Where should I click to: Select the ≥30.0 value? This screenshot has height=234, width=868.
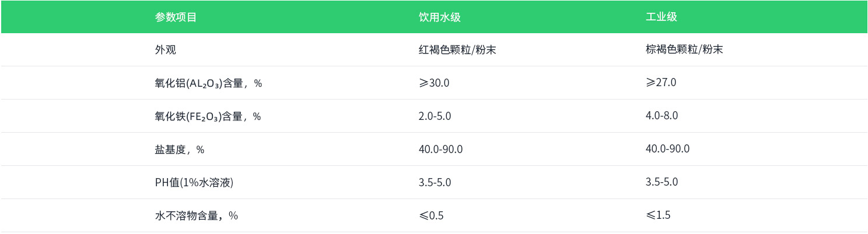coord(434,83)
